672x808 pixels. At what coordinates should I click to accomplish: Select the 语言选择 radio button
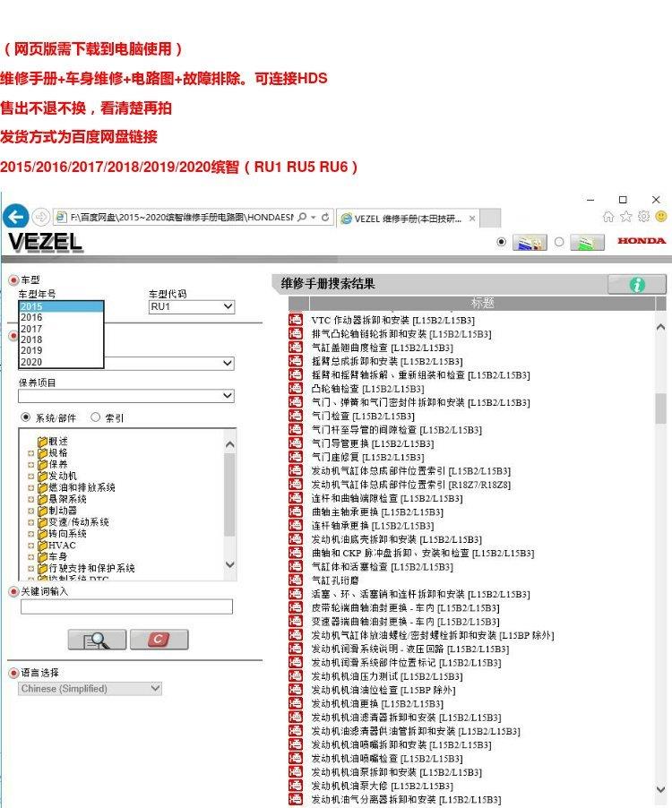coord(14,673)
